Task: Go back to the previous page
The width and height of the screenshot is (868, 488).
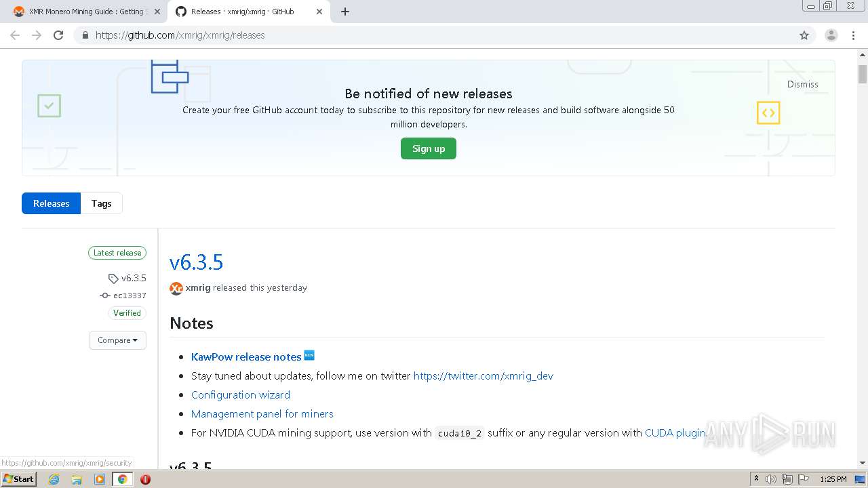Action: pos(15,35)
